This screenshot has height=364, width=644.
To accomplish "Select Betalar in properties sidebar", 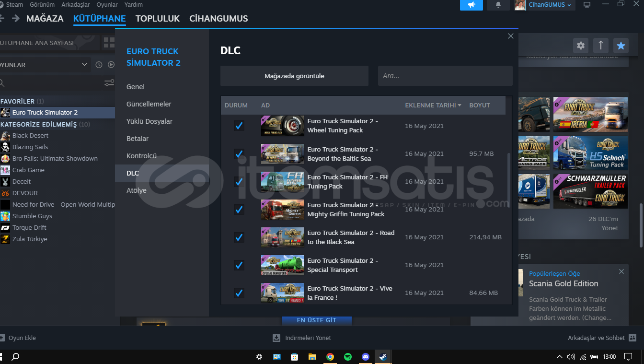I will [162, 139].
